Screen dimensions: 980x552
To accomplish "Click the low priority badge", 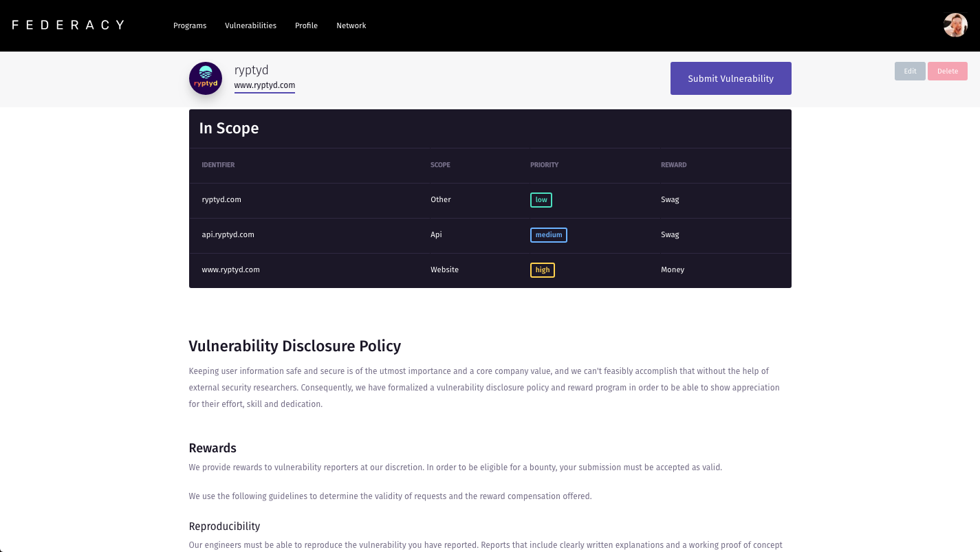I will pos(541,200).
